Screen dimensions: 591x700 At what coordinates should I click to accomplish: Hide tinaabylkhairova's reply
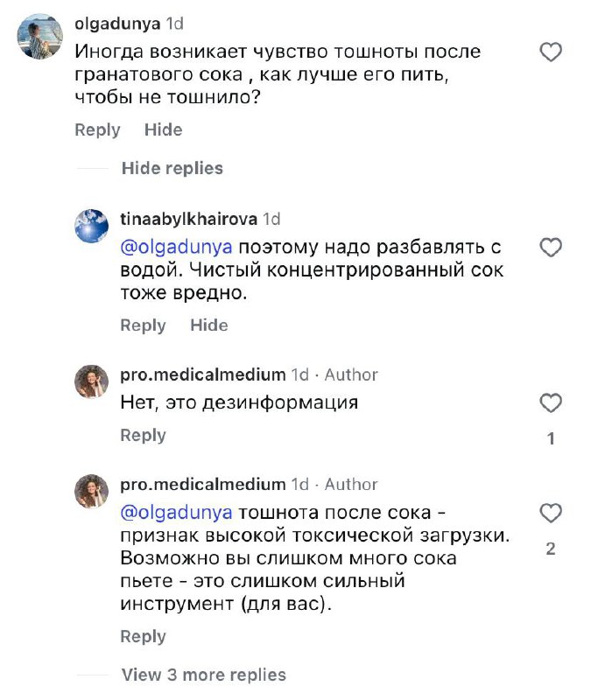(x=209, y=325)
